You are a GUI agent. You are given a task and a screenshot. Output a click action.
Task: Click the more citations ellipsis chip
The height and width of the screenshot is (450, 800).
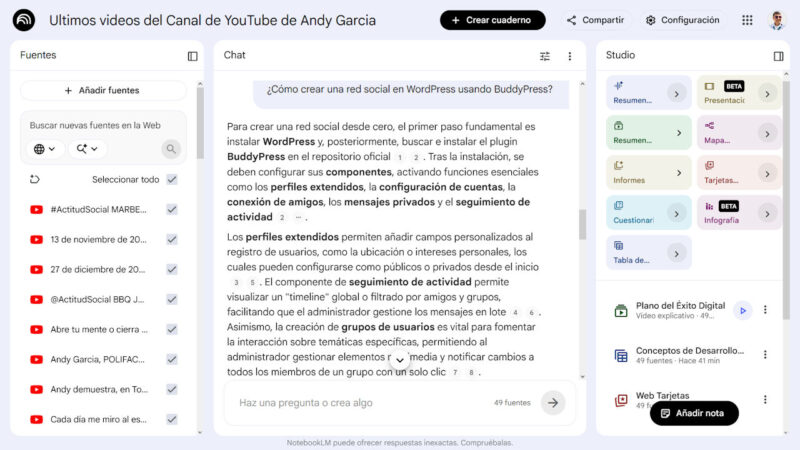click(x=298, y=217)
